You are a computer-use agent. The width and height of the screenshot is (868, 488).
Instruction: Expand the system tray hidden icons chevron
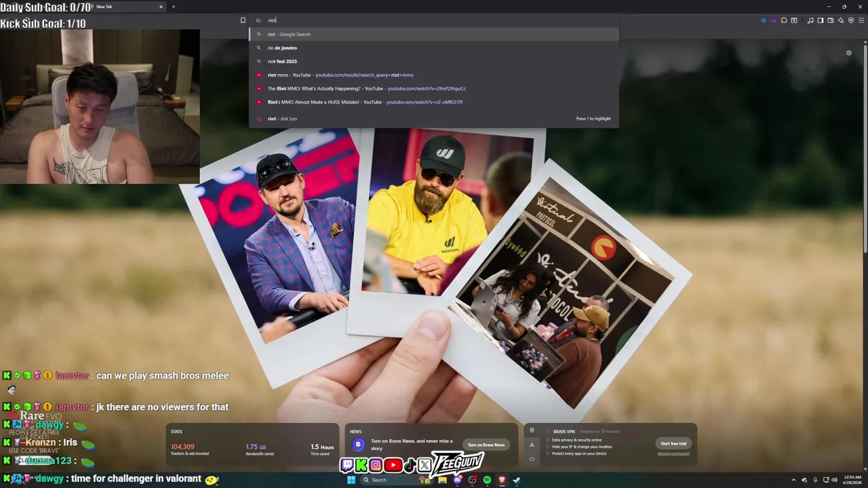pos(793,480)
